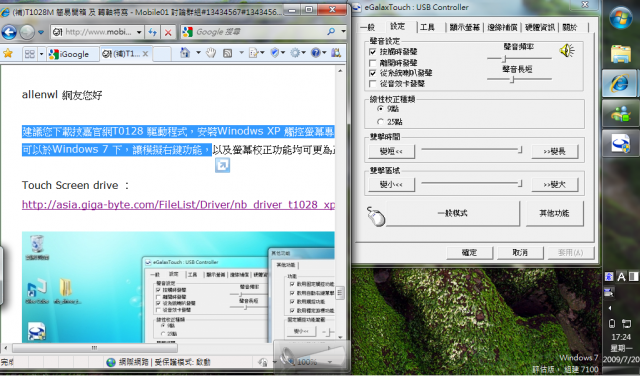The height and width of the screenshot is (376, 640).
Task: Expand the address bar history dropdown
Action: pos(139,32)
